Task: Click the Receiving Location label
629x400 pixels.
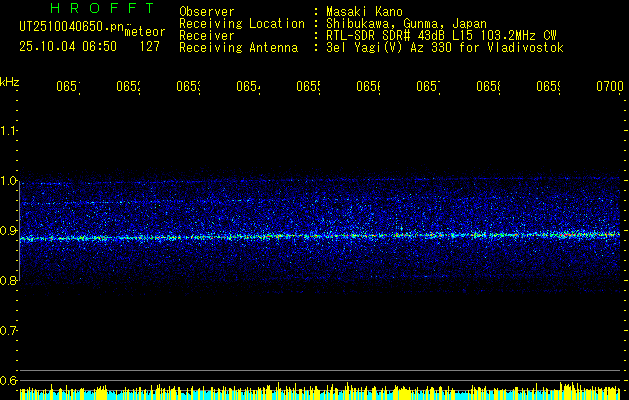Action: pos(242,24)
